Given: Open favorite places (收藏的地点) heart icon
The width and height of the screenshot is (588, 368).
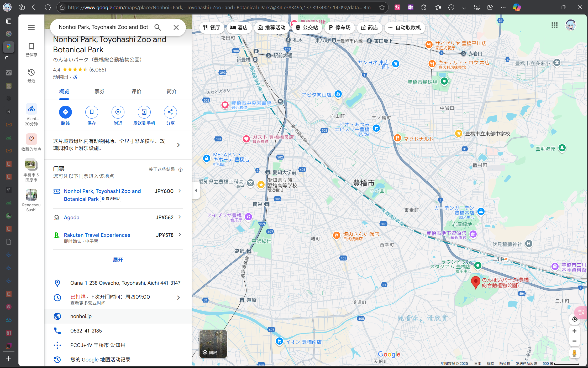Looking at the screenshot, I should (31, 142).
